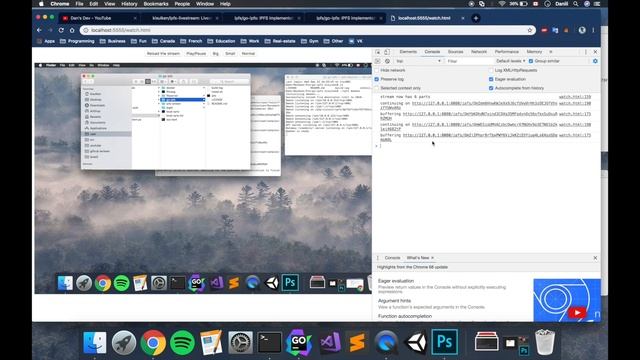The width and height of the screenshot is (640, 360).
Task: Click the What's New YouTube video thumbnail
Action: (567, 300)
